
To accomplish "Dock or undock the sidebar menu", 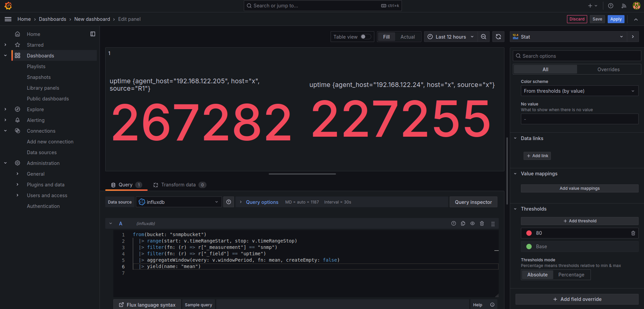I will point(93,34).
